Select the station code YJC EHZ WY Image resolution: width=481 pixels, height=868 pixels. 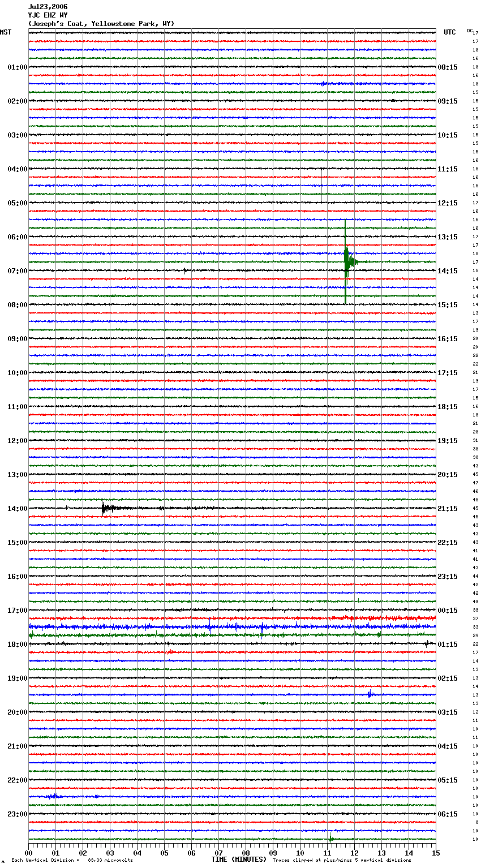click(48, 15)
